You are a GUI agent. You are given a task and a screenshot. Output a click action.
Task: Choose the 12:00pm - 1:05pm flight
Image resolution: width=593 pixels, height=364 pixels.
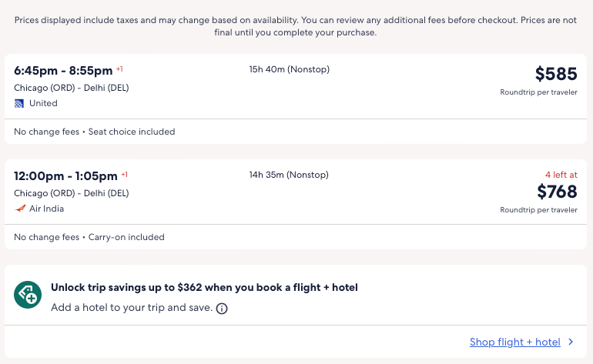[65, 175]
